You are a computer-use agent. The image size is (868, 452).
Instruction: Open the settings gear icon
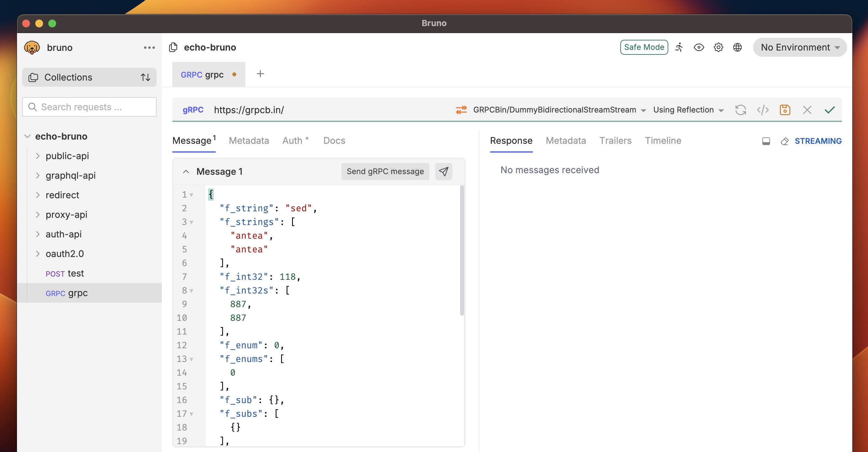[x=718, y=47]
